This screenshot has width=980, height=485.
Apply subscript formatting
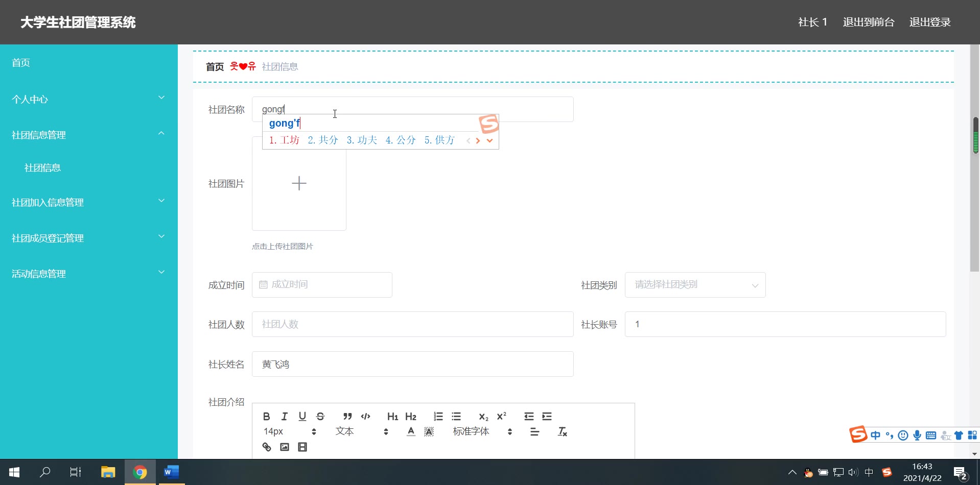pyautogui.click(x=483, y=416)
